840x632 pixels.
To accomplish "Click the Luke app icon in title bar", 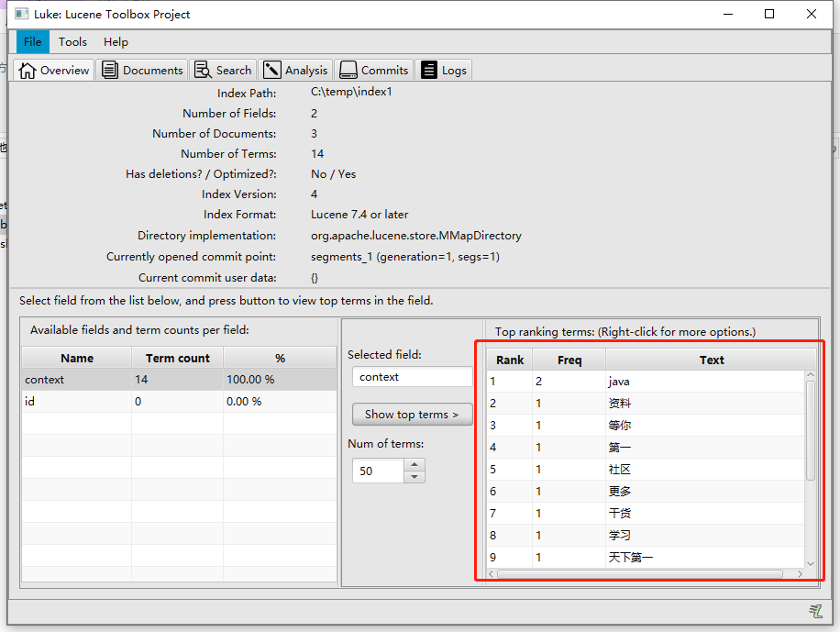I will pyautogui.click(x=21, y=14).
